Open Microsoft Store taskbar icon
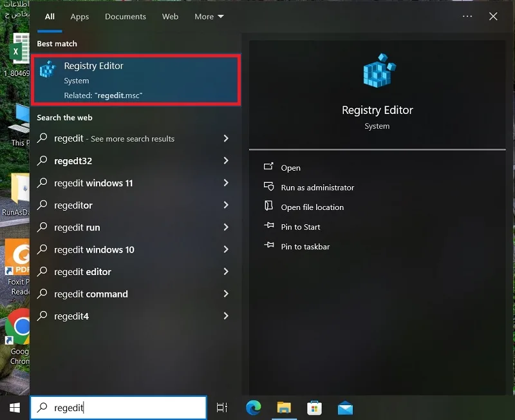515x420 pixels. point(314,408)
